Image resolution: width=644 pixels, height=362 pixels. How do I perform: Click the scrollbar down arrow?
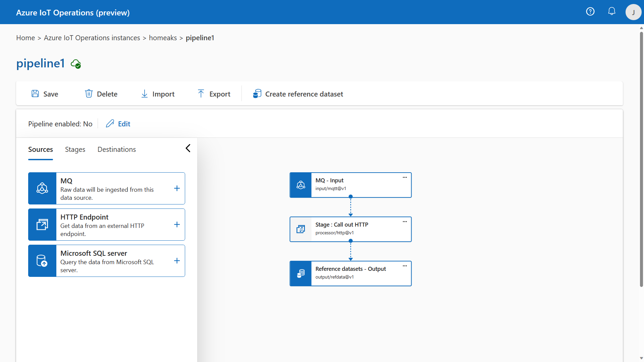pos(641,358)
